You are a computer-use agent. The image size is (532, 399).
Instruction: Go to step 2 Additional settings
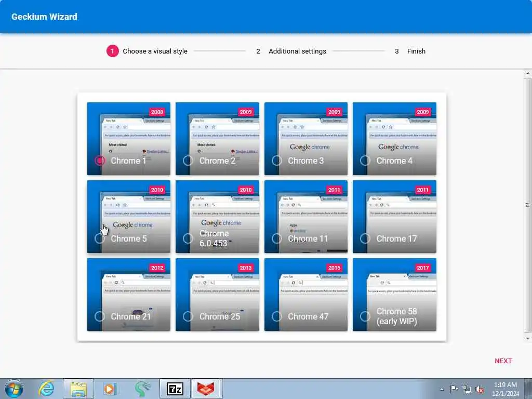291,51
